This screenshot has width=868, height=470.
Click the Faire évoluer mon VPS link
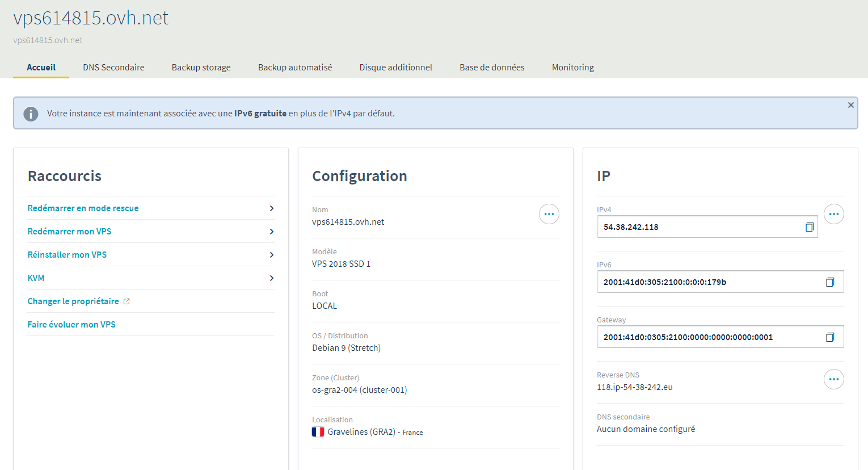tap(71, 325)
